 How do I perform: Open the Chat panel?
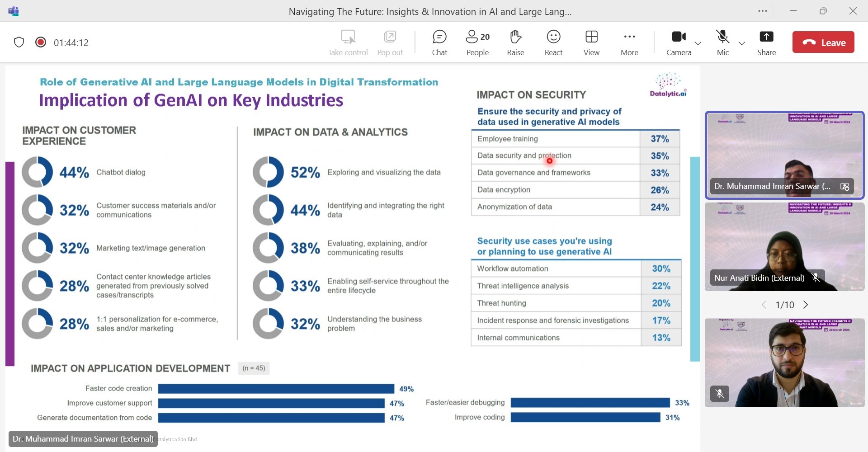point(439,43)
